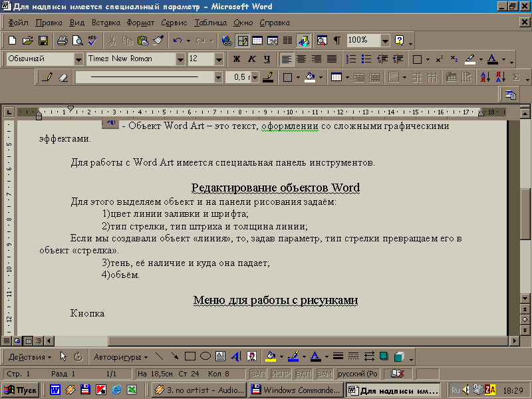Viewport: 532px width, 399px height.
Task: Run spelling check with the ABC icon
Action: coord(92,41)
